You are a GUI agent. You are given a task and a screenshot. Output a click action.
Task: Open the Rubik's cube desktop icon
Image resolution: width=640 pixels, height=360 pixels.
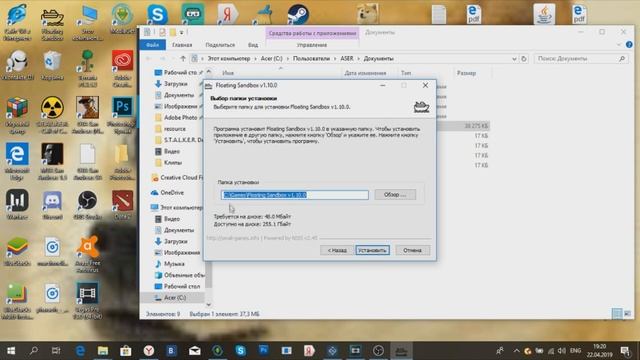click(x=17, y=115)
